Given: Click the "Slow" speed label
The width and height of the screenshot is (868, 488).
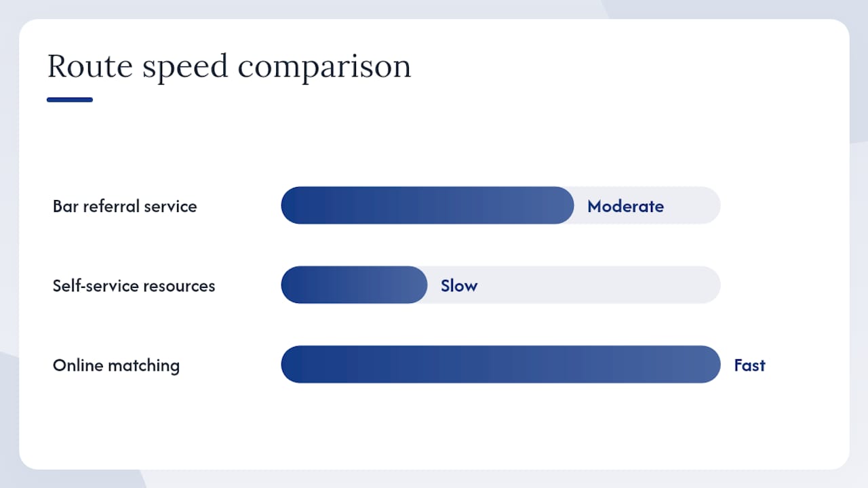Looking at the screenshot, I should [x=459, y=285].
